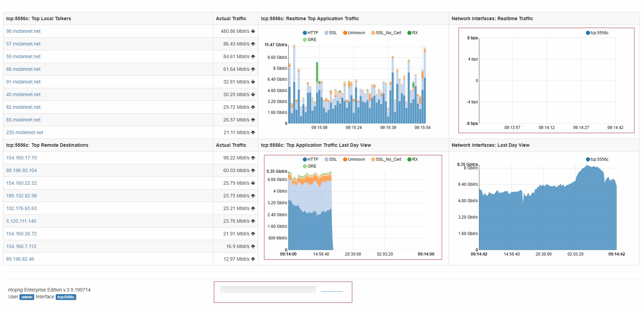Open remote destination 89.196.82.46
Viewport: 644px width, 313px height.
(20, 259)
